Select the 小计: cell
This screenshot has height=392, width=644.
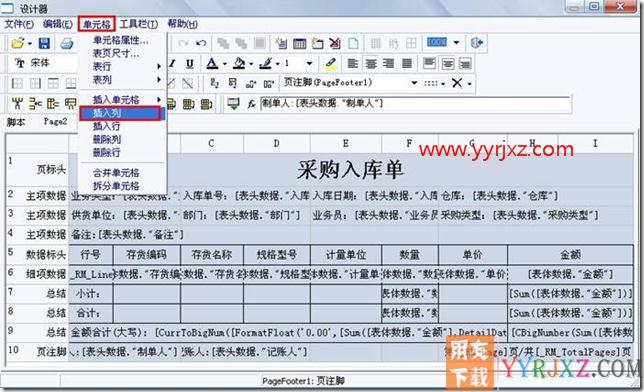pos(91,293)
